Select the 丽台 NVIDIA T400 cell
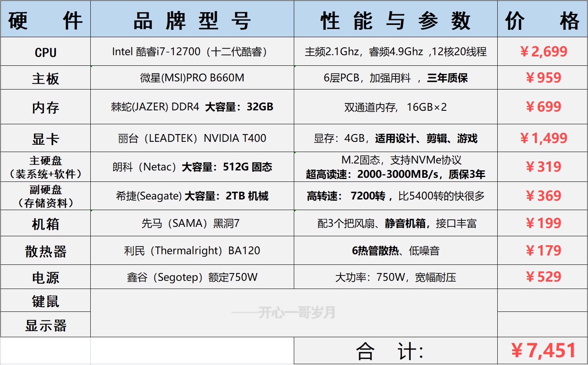Image resolution: width=588 pixels, height=365 pixels. coord(192,138)
